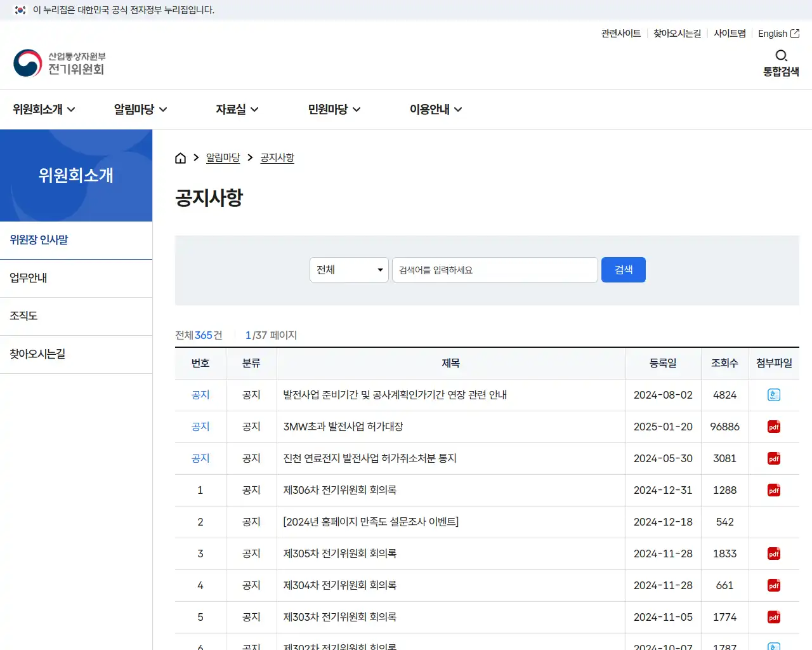Click the 조회수 column header

pos(724,363)
